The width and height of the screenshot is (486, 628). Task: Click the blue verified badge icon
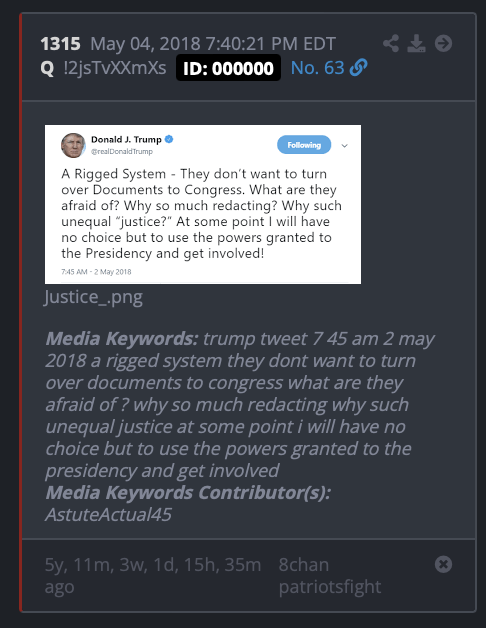pos(169,139)
